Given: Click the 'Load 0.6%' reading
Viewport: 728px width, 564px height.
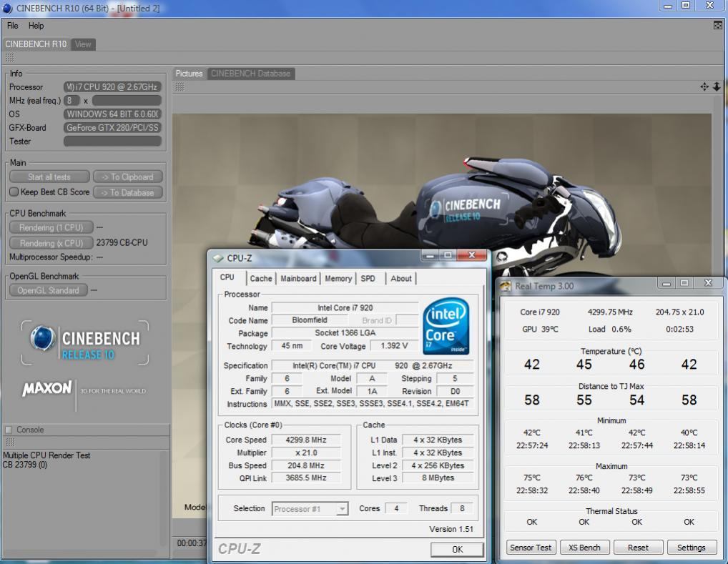Looking at the screenshot, I should pyautogui.click(x=609, y=329).
